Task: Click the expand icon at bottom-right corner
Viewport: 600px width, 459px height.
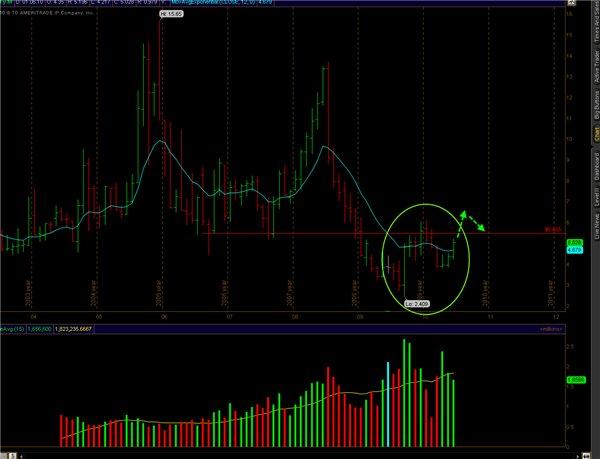Action: pyautogui.click(x=585, y=456)
